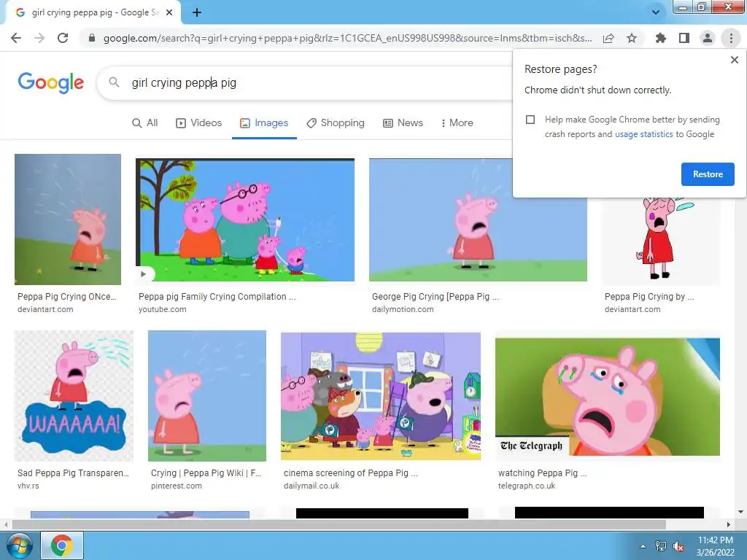
Task: Click the search magnifier icon
Action: [114, 82]
